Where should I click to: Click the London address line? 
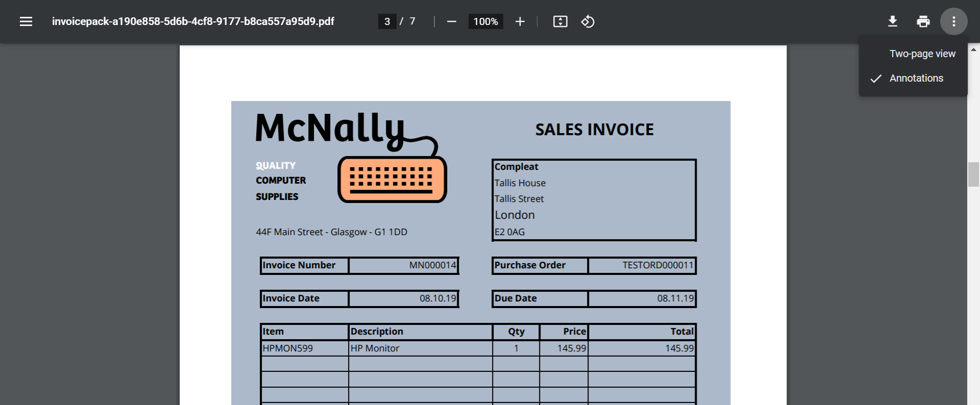point(514,215)
